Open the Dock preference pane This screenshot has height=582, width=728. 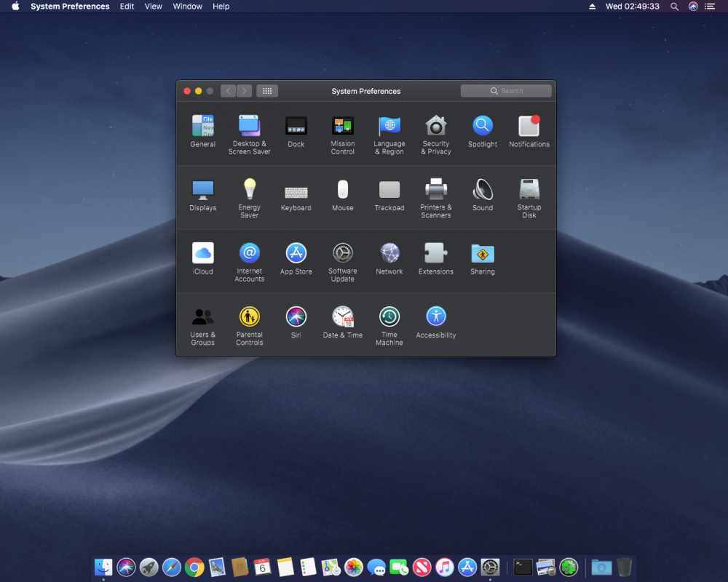point(296,132)
